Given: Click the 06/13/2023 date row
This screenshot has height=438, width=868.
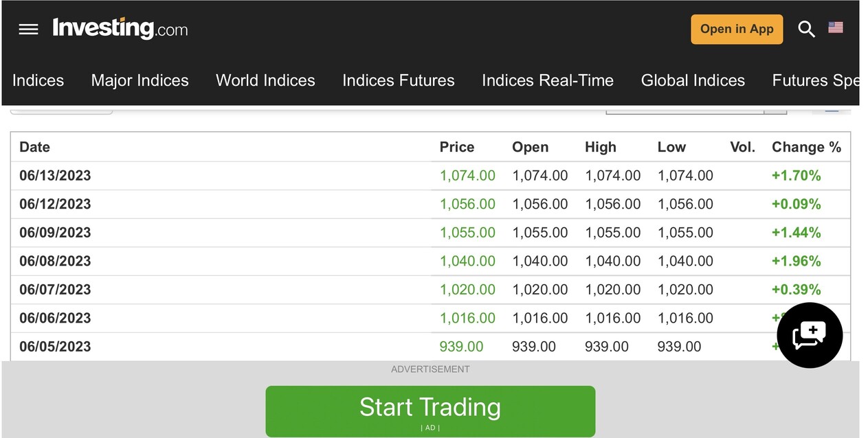Looking at the screenshot, I should tap(55, 176).
